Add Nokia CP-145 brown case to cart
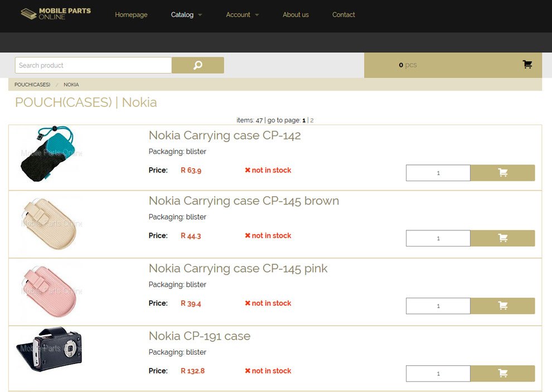The width and height of the screenshot is (552, 392). click(502, 238)
